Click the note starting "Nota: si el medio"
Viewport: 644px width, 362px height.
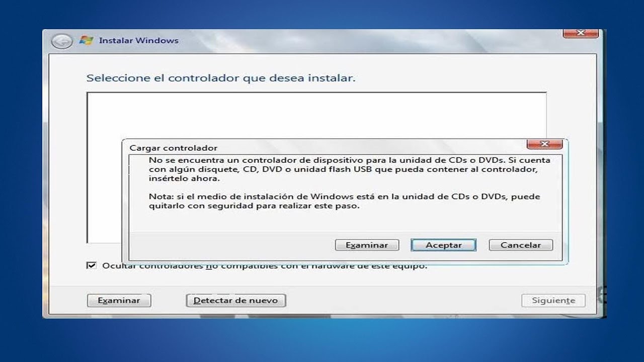tap(345, 201)
